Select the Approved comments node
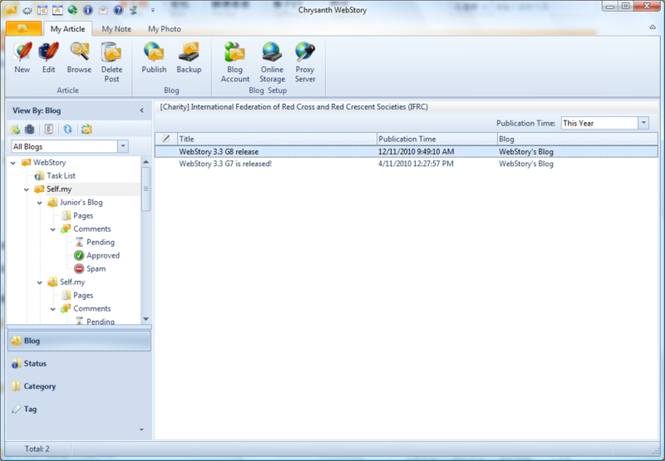 click(102, 256)
